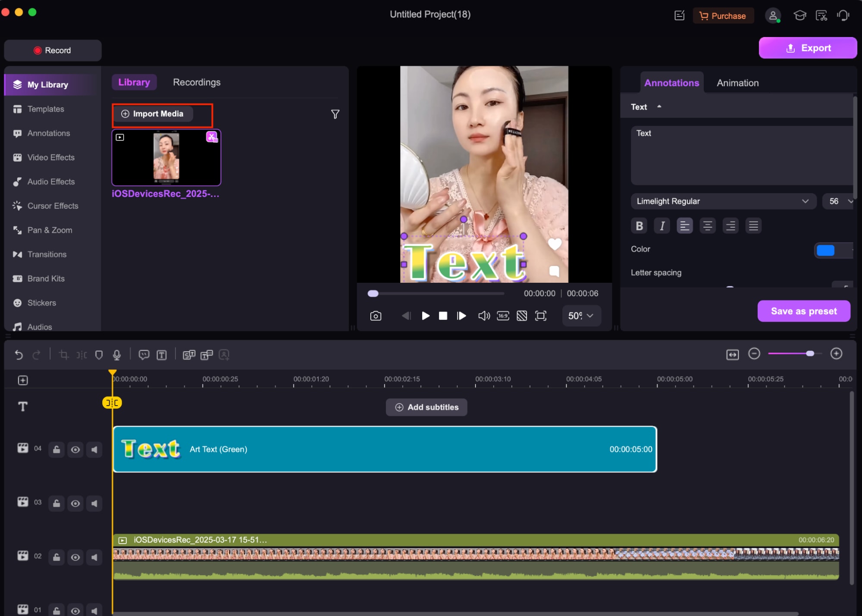Image resolution: width=862 pixels, height=616 pixels.
Task: Hide track 04 using eye icon
Action: (75, 450)
